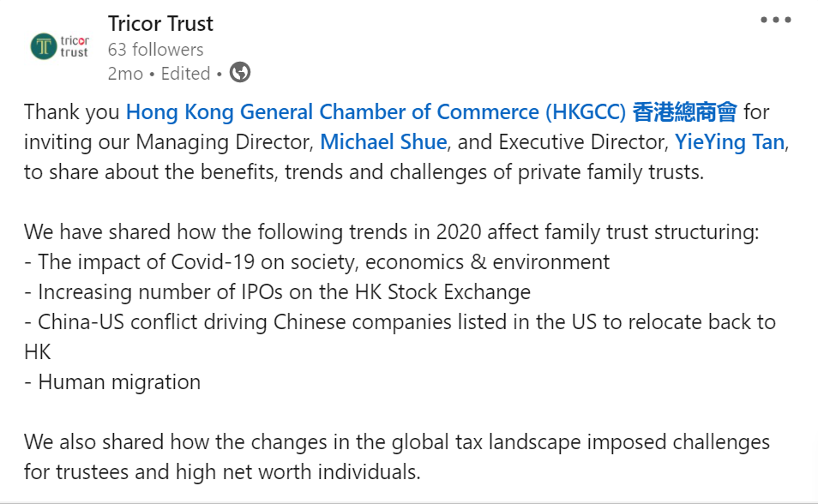Click the tricor trust wordmark in logo
Image resolution: width=818 pixels, height=504 pixels.
click(75, 46)
